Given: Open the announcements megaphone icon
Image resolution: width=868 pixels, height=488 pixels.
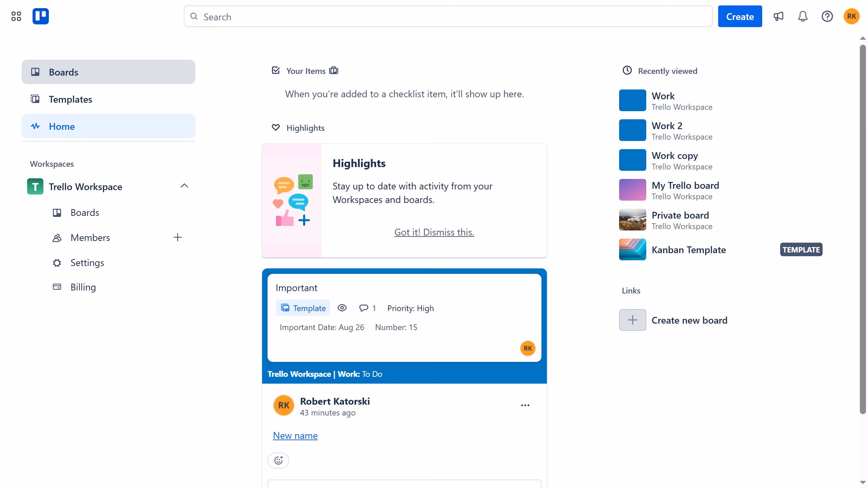Looking at the screenshot, I should 778,16.
